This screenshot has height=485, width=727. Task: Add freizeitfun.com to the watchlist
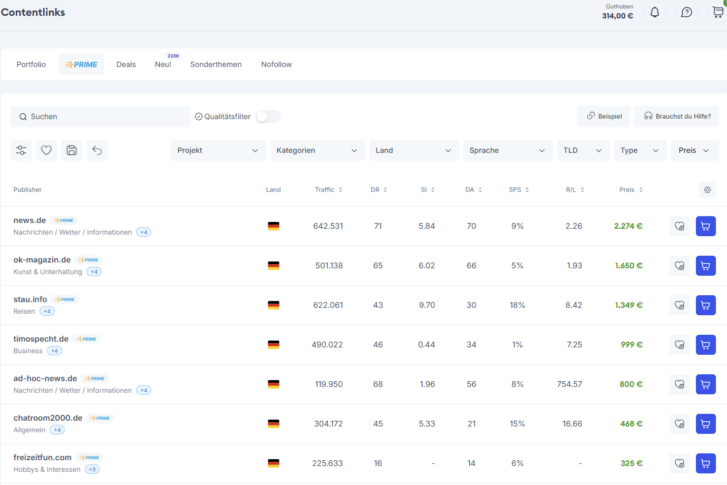pos(679,463)
